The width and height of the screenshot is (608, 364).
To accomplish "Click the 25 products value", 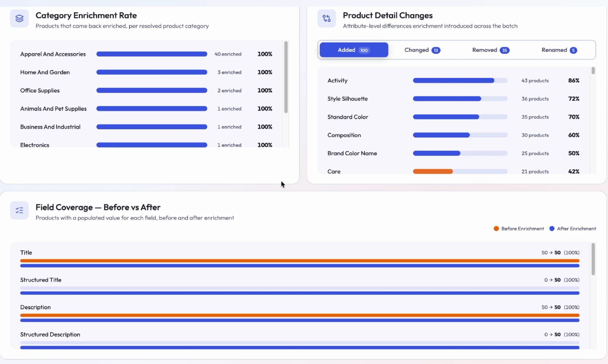I will pos(535,153).
